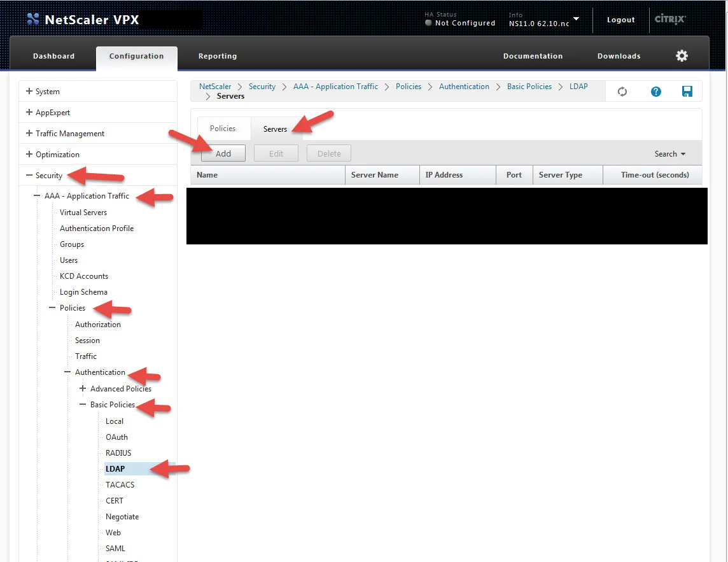Select TACACS under Basic Policies
Image resolution: width=728 pixels, height=562 pixels.
pos(120,484)
